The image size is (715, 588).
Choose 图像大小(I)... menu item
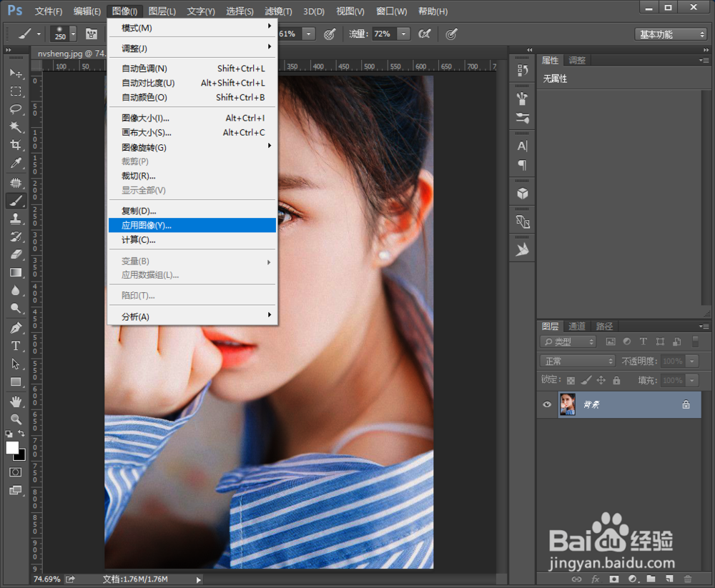pos(192,118)
